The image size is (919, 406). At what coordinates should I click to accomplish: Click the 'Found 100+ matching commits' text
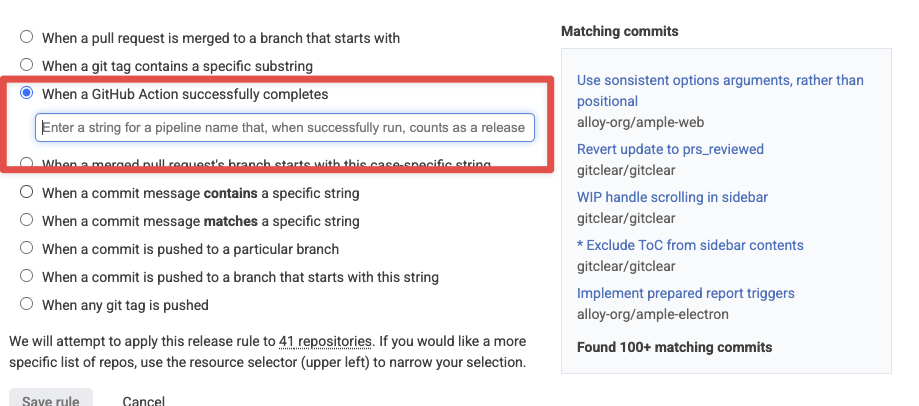point(674,347)
